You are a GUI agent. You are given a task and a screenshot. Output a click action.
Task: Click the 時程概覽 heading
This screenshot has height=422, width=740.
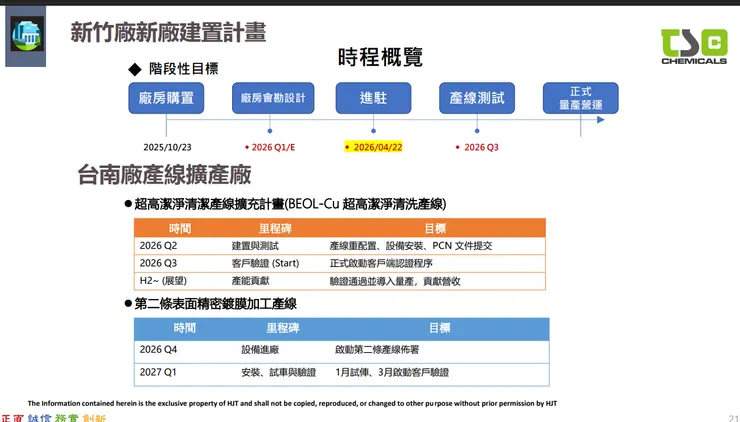click(380, 58)
